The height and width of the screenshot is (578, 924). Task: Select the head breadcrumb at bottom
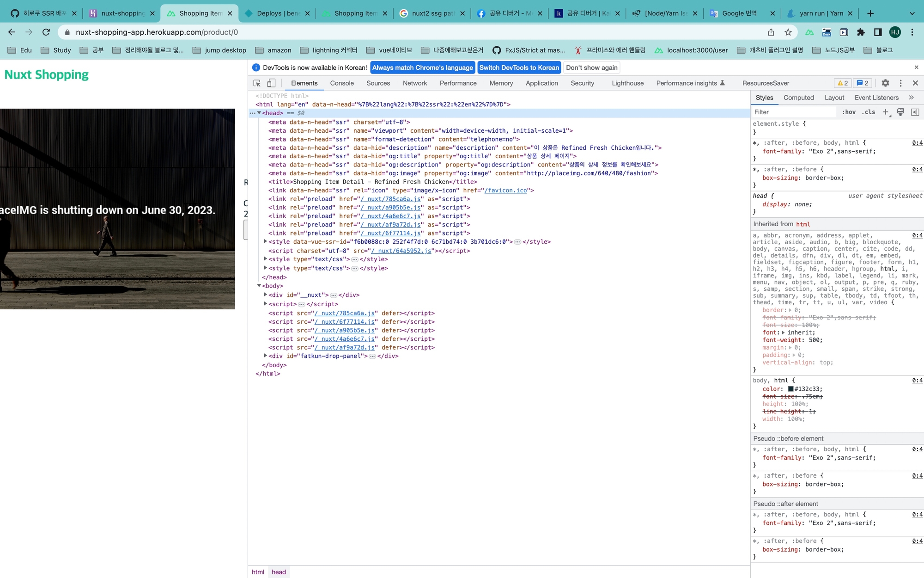coord(279,572)
